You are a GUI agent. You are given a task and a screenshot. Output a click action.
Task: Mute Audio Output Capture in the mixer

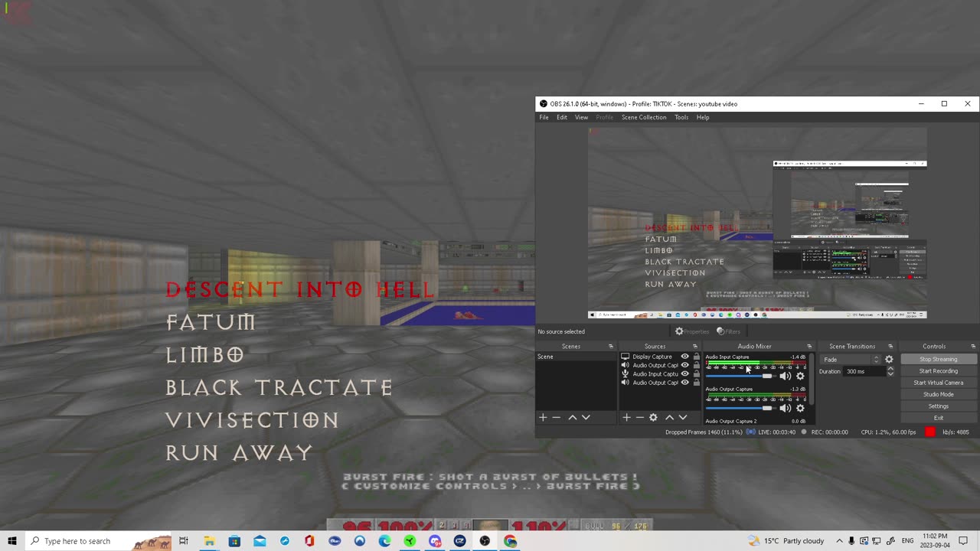785,408
